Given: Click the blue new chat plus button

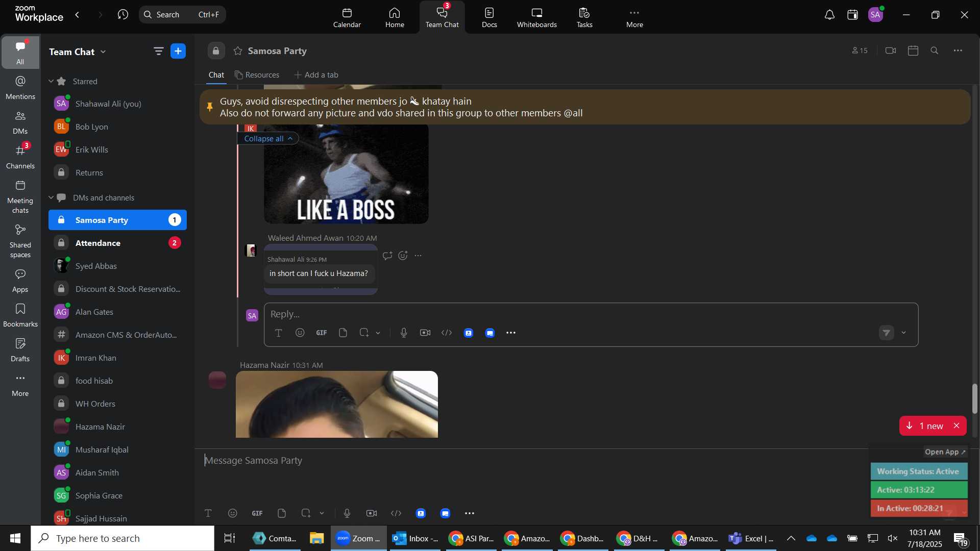Looking at the screenshot, I should pos(178,51).
